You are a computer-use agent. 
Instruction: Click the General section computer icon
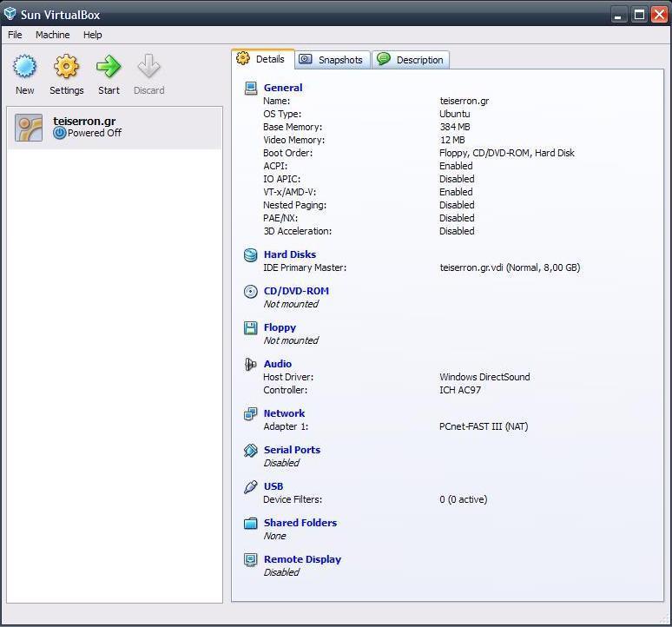pyautogui.click(x=251, y=88)
